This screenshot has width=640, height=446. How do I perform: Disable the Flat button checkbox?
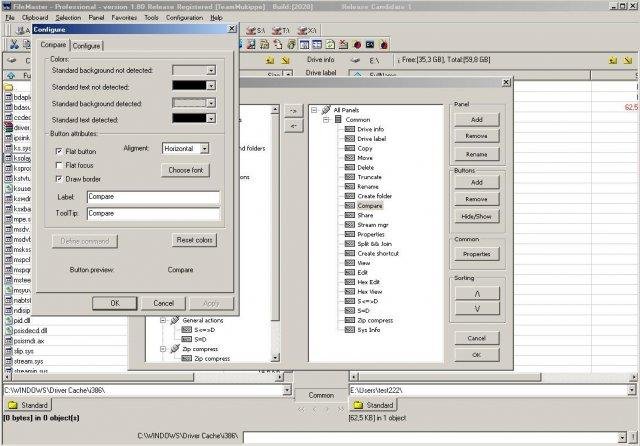tap(59, 151)
